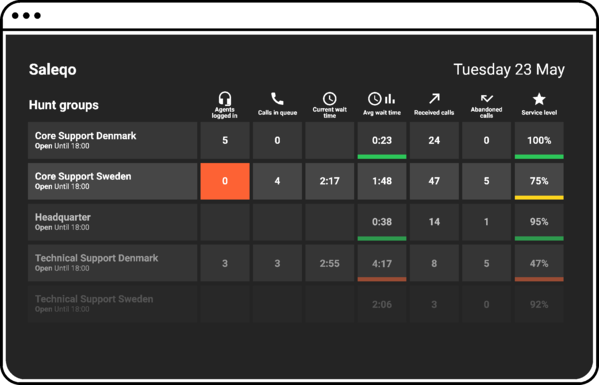This screenshot has height=385, width=599.
Task: Click the 5 agents logged in cell
Action: coord(225,140)
